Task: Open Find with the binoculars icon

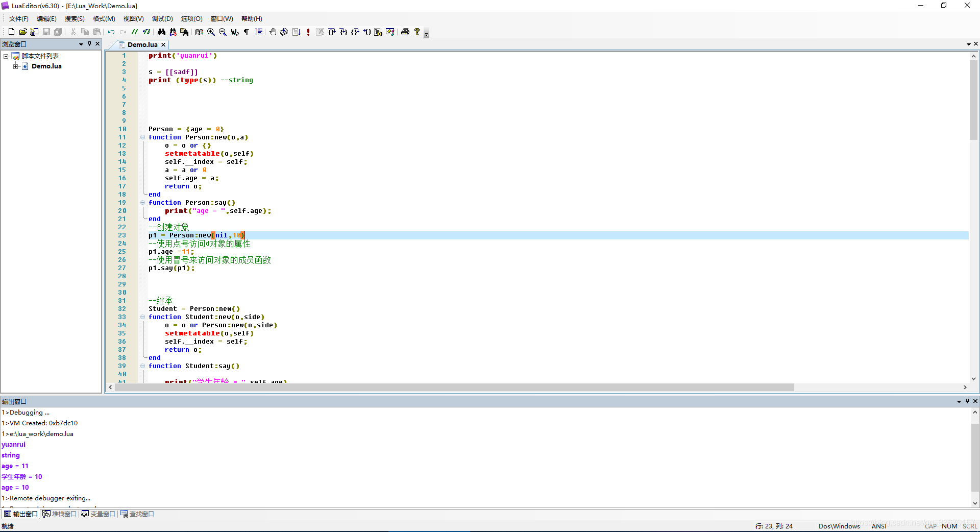Action: pos(161,32)
